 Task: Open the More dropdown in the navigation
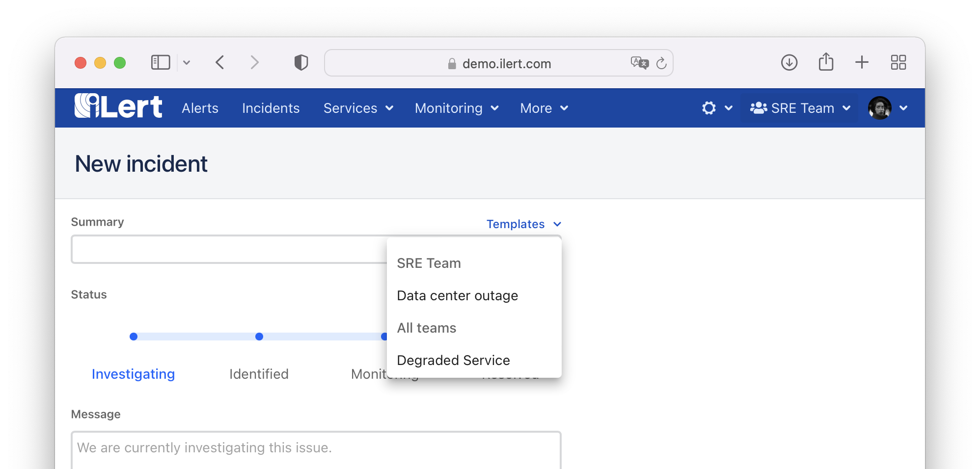tap(544, 108)
